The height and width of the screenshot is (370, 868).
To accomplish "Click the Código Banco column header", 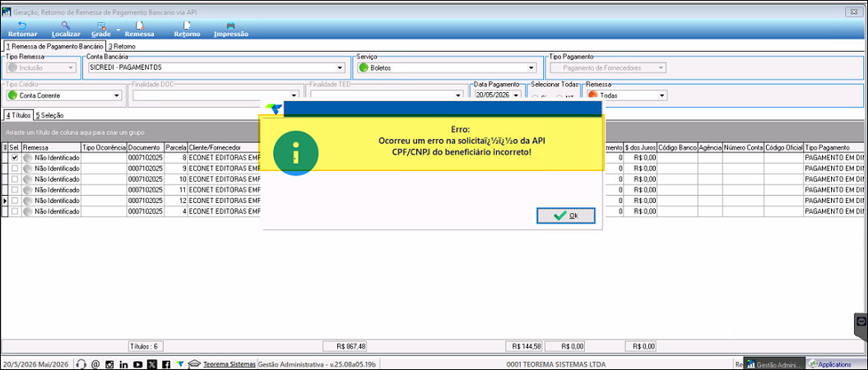I will tap(677, 148).
